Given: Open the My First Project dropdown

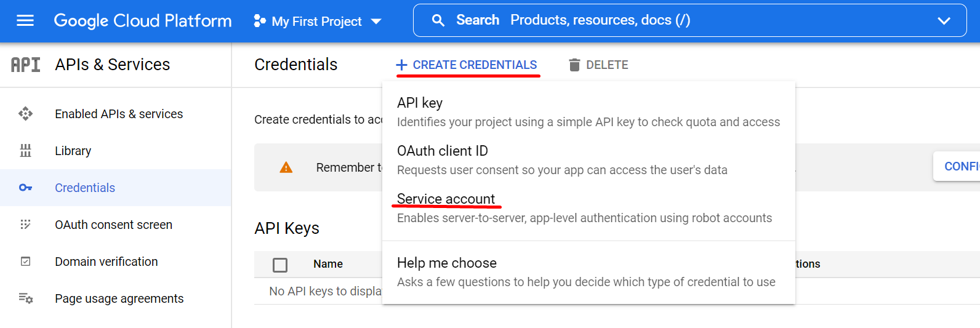Looking at the screenshot, I should pyautogui.click(x=318, y=22).
